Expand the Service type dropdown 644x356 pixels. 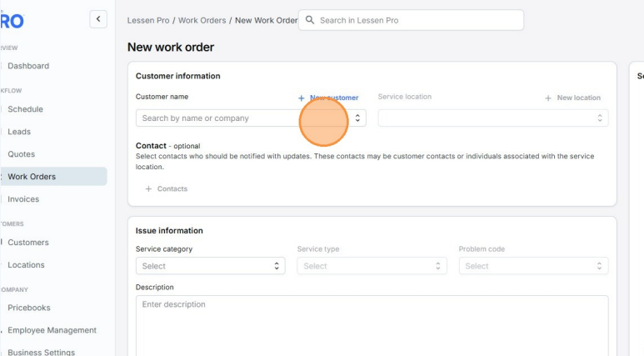point(372,266)
